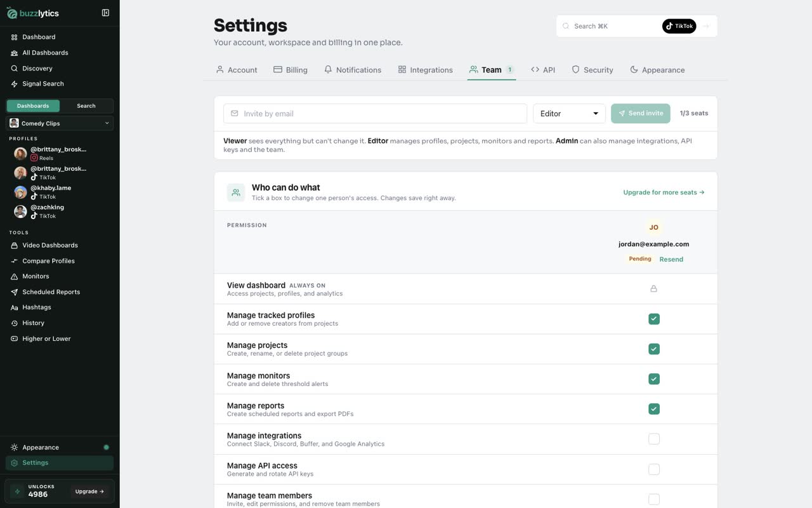Enable Manage API access permission
This screenshot has height=508, width=812.
(x=654, y=469)
